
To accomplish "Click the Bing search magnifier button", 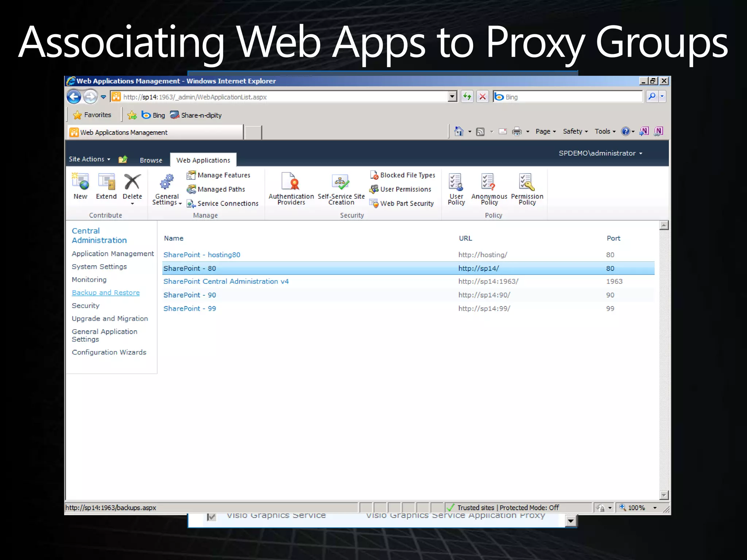I will tap(652, 97).
